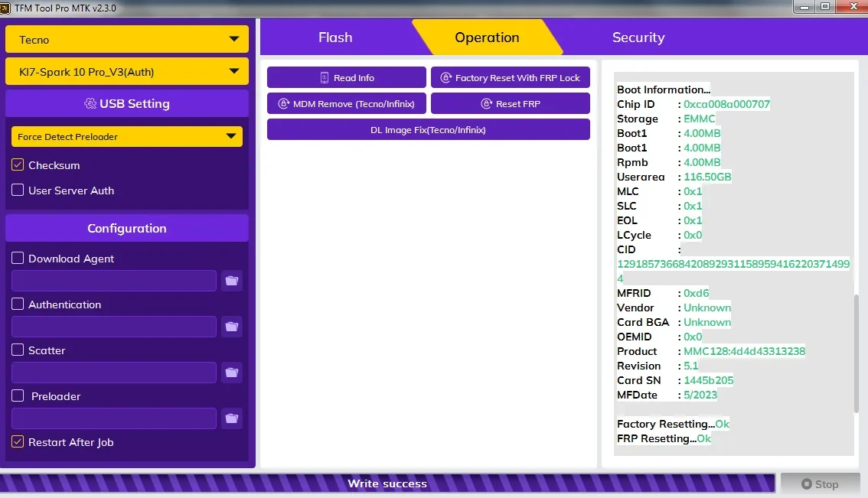Click the TFM Tool Pro app icon in title bar
868x498 pixels.
(5, 8)
